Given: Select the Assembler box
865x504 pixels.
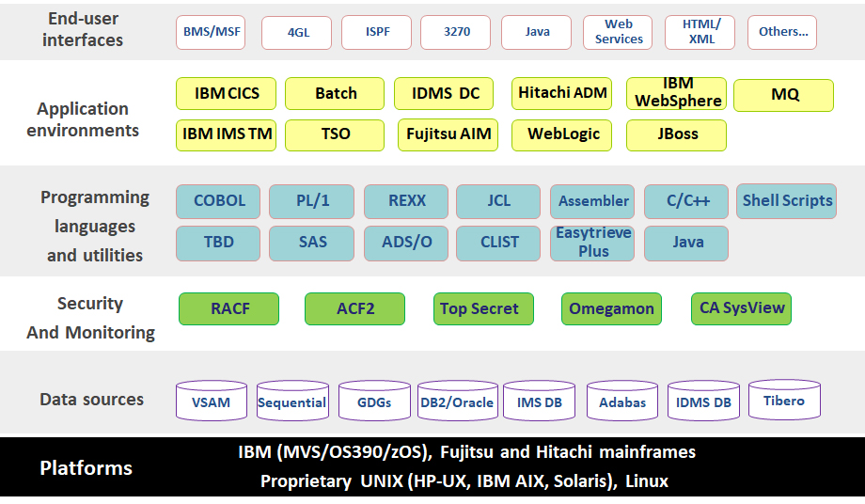Looking at the screenshot, I should tap(592, 201).
